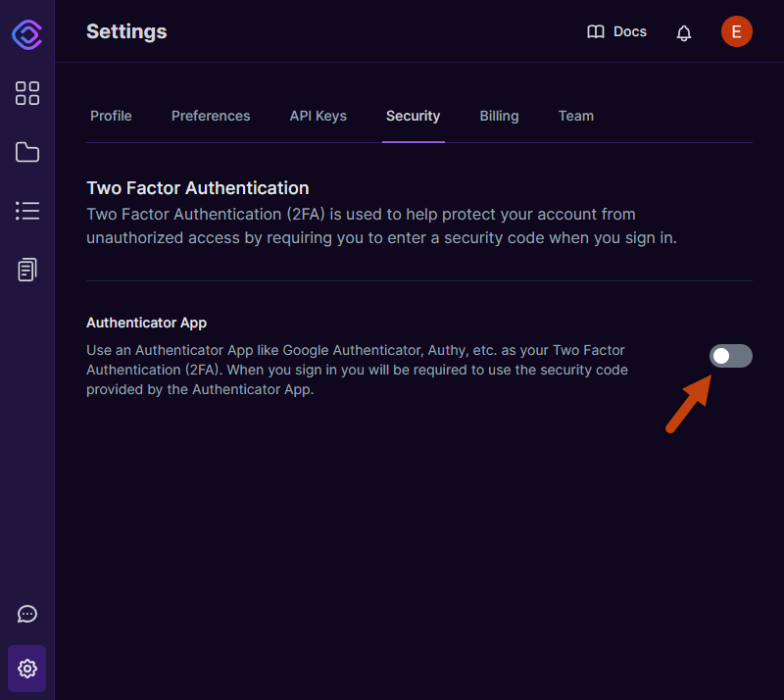Viewport: 784px width, 700px height.
Task: Enable the Authenticator App toggle
Action: coord(730,356)
